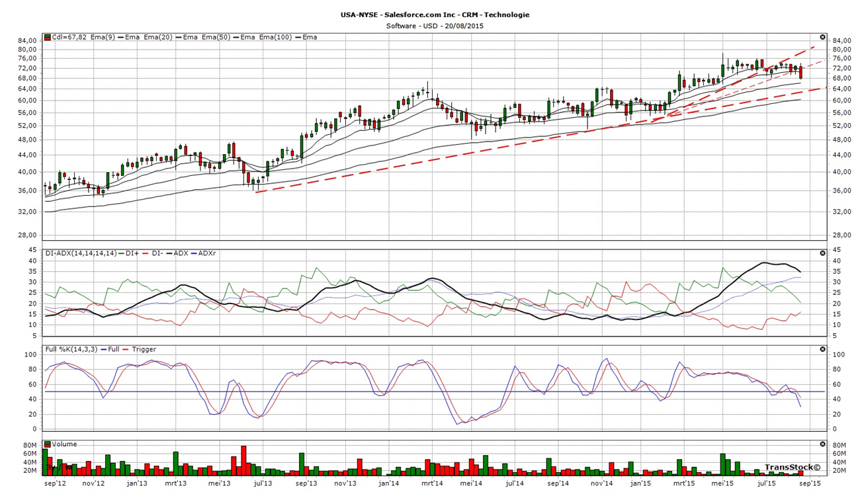The image size is (868, 500).
Task: Click the Volume legend color icon
Action: (47, 444)
